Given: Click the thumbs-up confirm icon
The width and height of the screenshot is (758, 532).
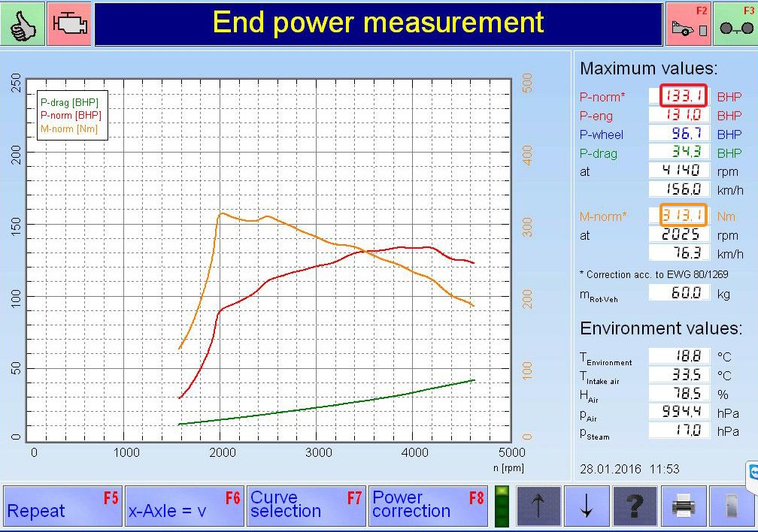Looking at the screenshot, I should pyautogui.click(x=23, y=24).
